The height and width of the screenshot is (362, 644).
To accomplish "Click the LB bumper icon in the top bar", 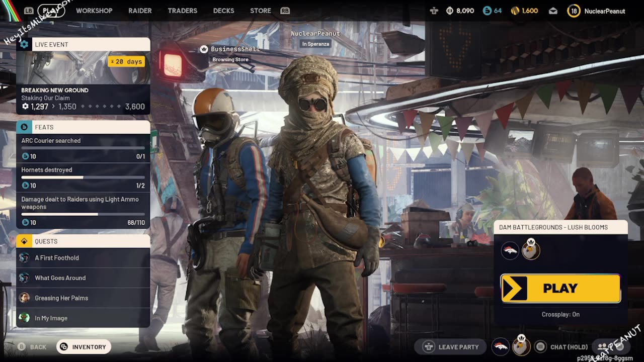I will click(29, 11).
